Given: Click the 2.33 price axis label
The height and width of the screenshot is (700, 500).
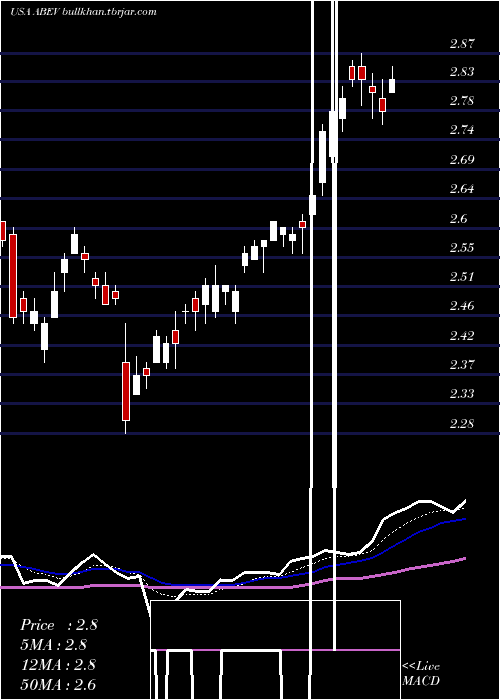Looking at the screenshot, I should click(462, 394).
